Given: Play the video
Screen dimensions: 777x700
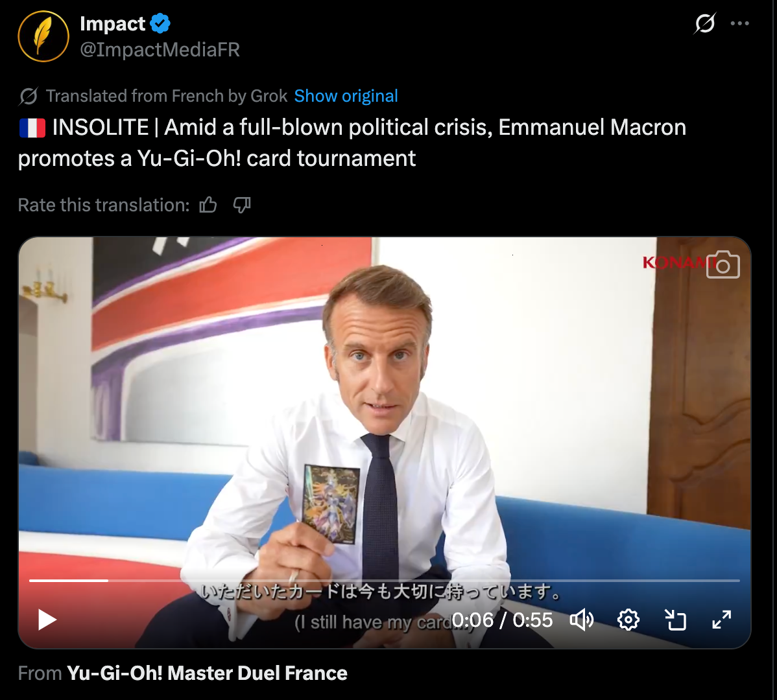Looking at the screenshot, I should [47, 620].
